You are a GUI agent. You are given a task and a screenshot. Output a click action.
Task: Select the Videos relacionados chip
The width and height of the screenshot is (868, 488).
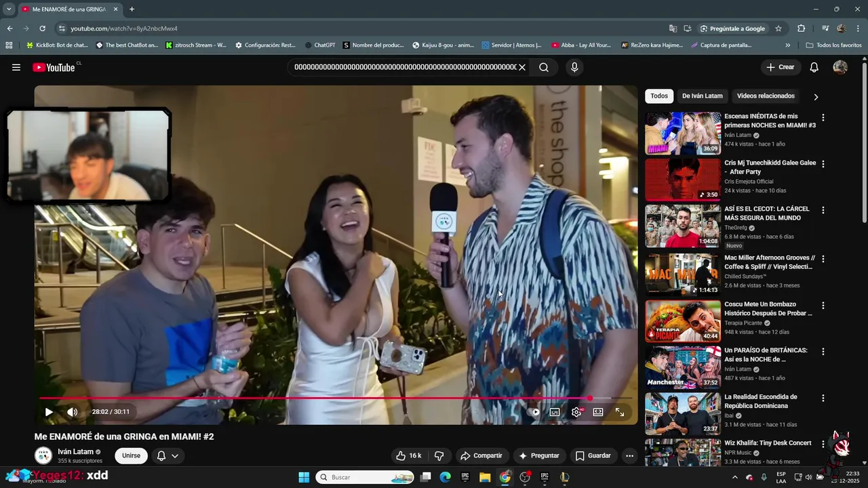point(766,96)
